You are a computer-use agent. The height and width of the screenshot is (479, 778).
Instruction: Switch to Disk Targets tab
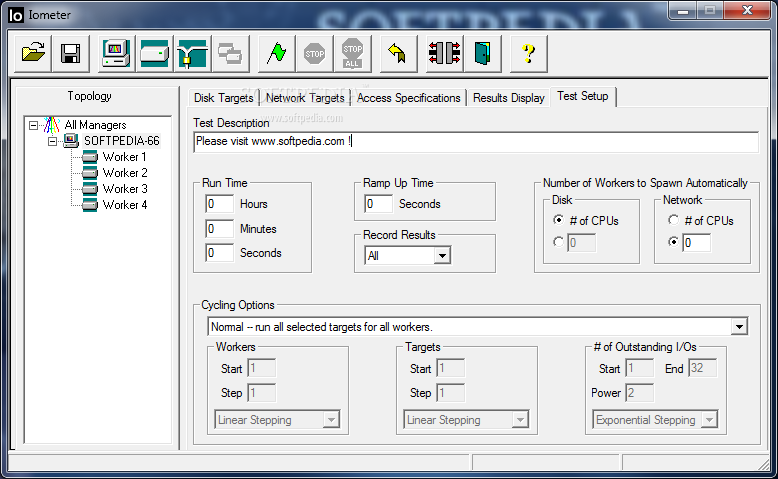click(223, 98)
